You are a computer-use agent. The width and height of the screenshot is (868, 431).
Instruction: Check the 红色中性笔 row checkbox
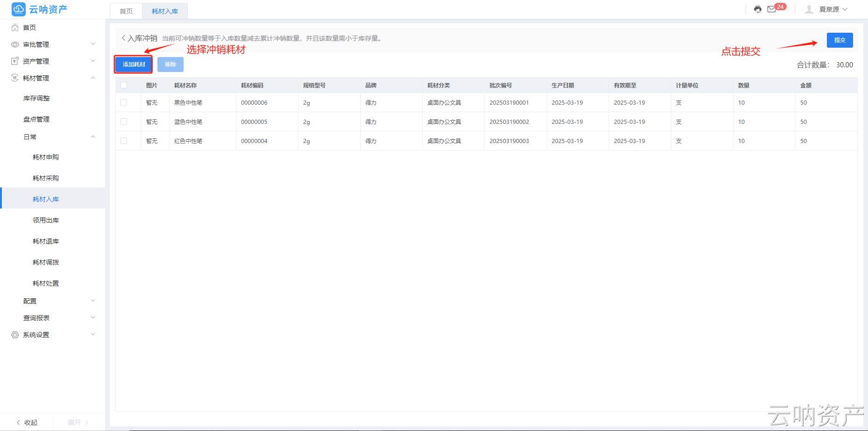124,141
